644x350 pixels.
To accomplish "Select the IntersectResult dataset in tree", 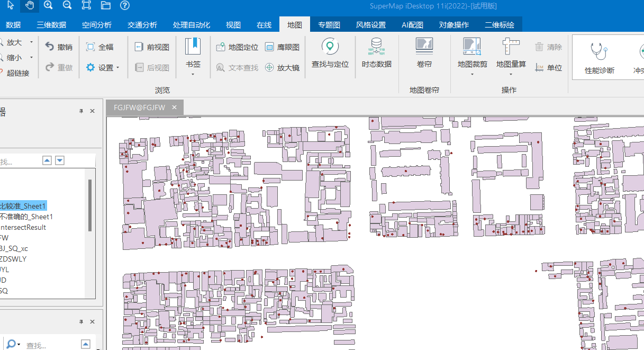I will coord(23,227).
